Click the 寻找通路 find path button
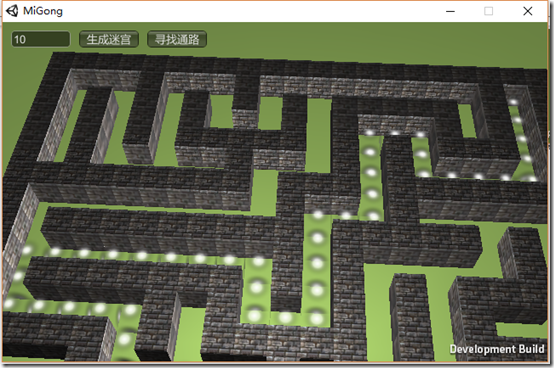 pos(177,39)
